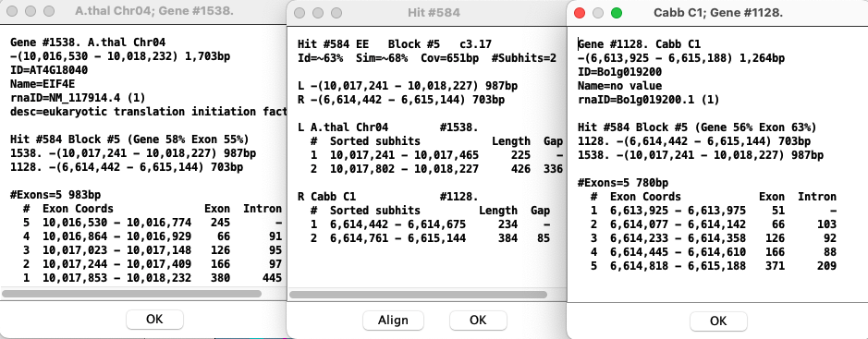Click horizontal scrollbar in A.thal Chr04 window
The height and width of the screenshot is (339, 868).
pos(132,294)
